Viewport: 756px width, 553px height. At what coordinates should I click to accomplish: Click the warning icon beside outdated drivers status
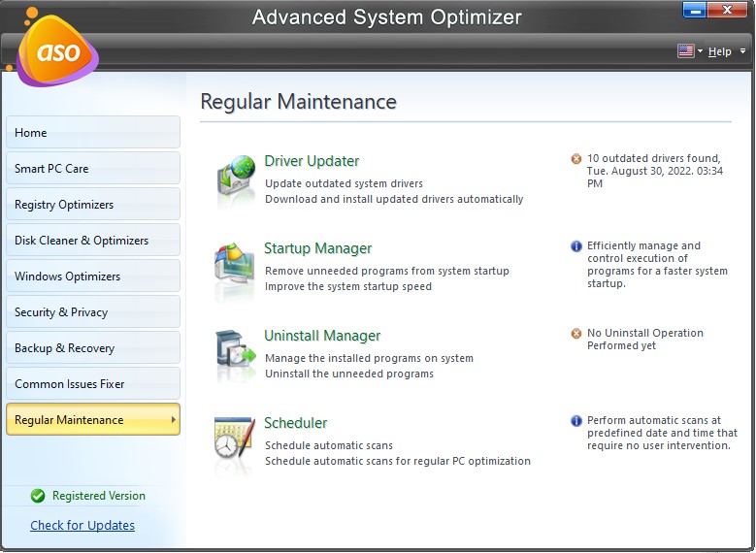pyautogui.click(x=576, y=158)
